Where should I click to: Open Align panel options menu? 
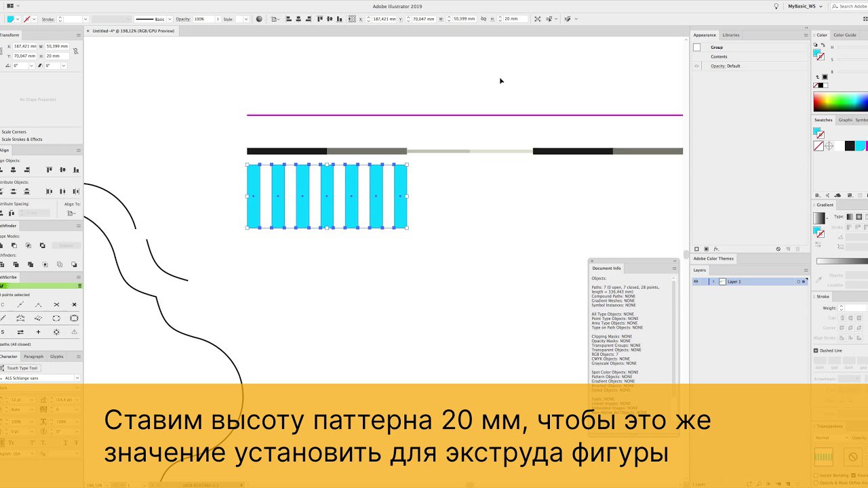click(x=79, y=150)
